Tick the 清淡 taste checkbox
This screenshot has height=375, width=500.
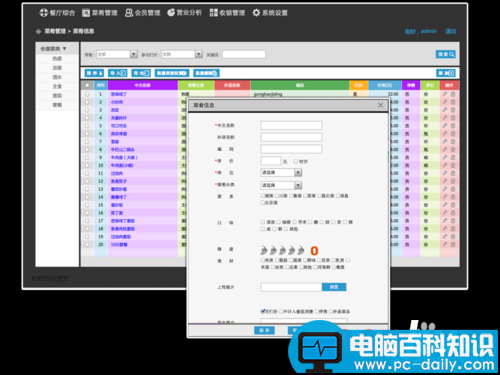263,222
